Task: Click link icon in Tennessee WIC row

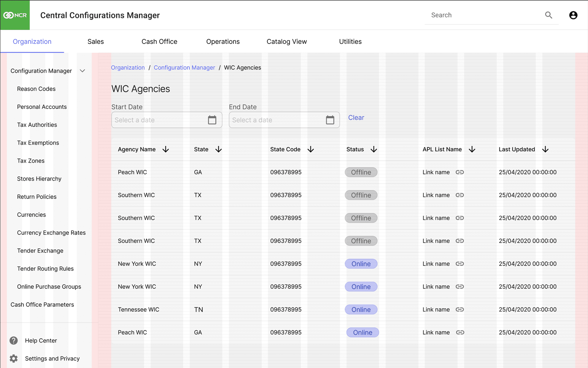Action: [x=460, y=310]
